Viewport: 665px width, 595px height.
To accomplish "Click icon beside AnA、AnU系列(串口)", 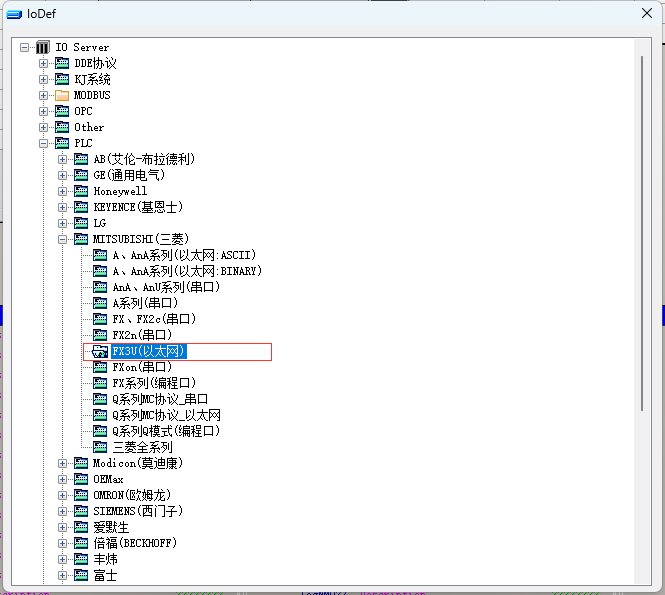I will [x=100, y=287].
